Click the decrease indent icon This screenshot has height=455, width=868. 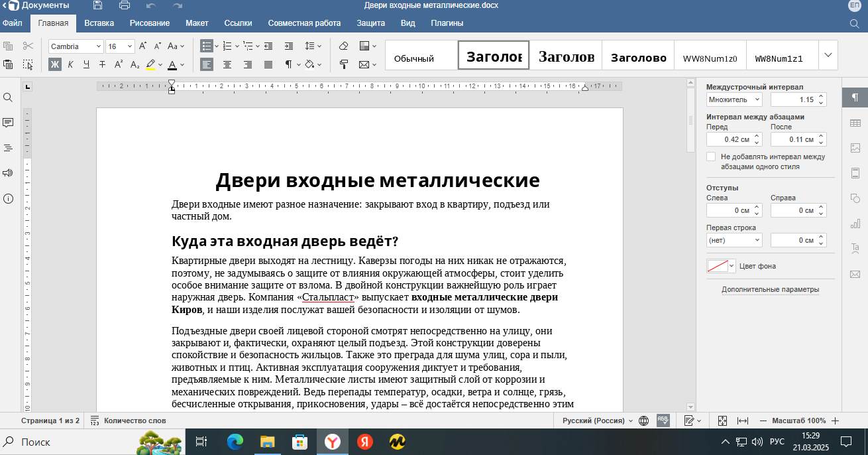(x=268, y=46)
